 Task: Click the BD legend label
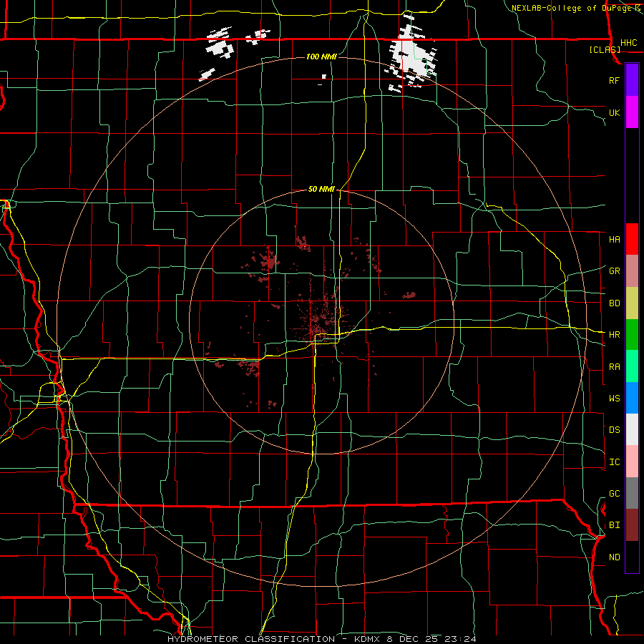[x=614, y=303]
